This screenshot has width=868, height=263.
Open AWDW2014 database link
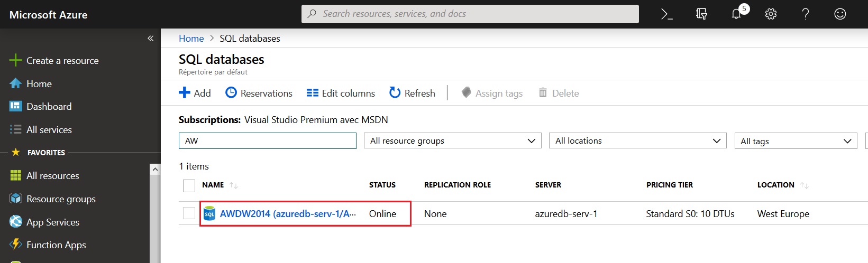click(288, 213)
